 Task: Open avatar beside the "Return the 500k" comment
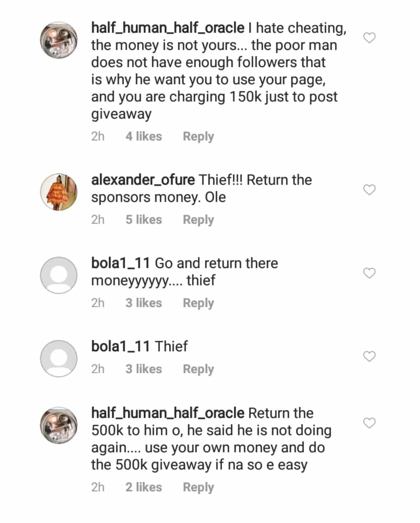(x=59, y=425)
